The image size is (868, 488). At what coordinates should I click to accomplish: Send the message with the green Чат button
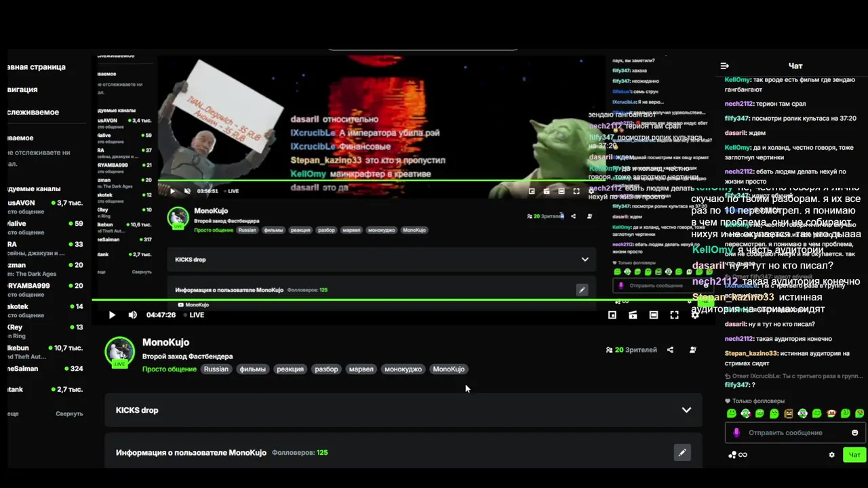[854, 455]
